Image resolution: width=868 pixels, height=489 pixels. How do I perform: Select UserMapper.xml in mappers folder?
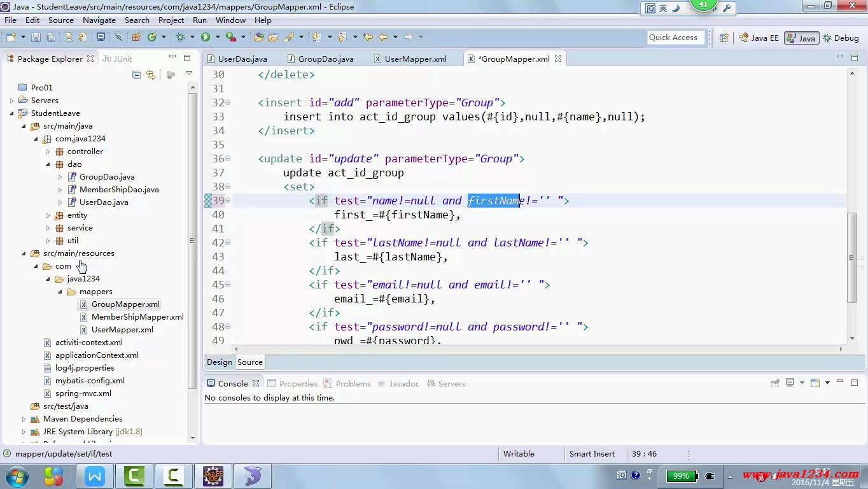pyautogui.click(x=122, y=330)
